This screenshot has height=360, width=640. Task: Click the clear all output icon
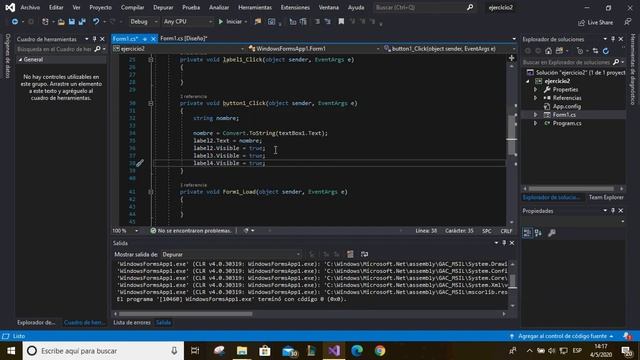[350, 254]
